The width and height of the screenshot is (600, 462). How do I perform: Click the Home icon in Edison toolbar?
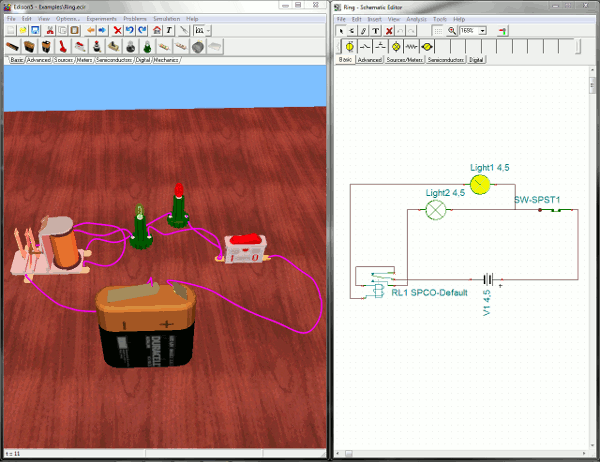point(157,30)
